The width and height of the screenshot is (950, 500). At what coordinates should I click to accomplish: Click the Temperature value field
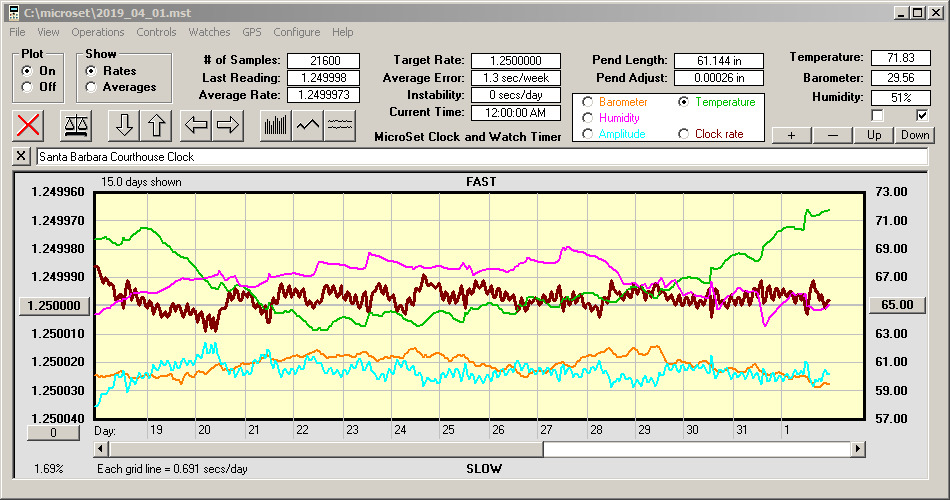click(900, 58)
